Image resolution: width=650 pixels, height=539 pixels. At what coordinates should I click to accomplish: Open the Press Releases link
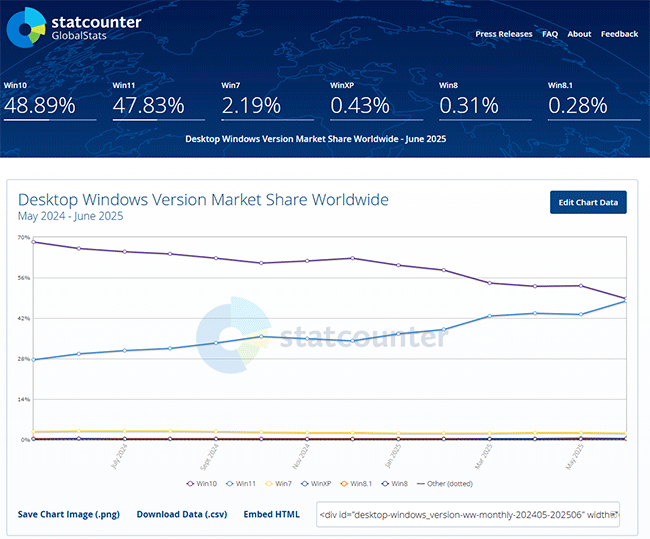[x=504, y=34]
